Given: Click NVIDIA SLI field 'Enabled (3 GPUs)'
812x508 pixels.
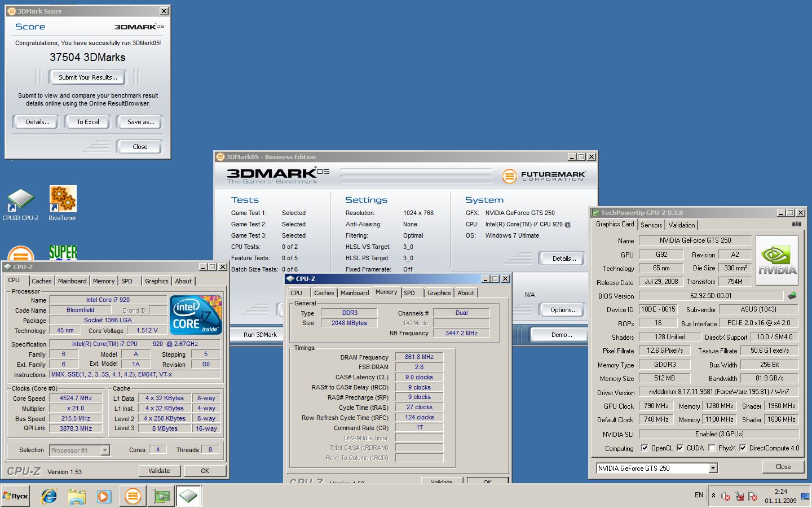Looking at the screenshot, I should pyautogui.click(x=719, y=434).
